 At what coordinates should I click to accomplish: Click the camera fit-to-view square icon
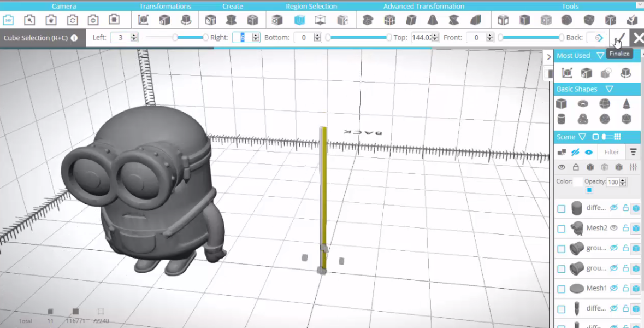click(x=114, y=19)
